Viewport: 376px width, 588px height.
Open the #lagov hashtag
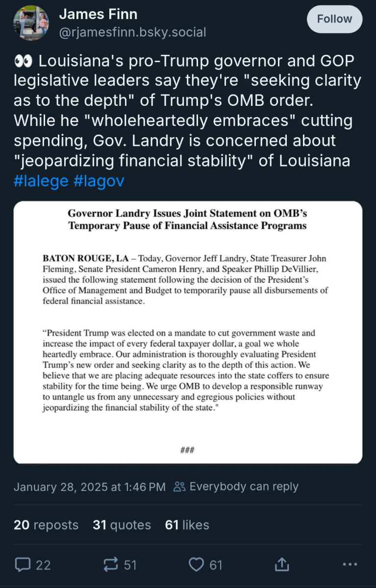coord(99,181)
